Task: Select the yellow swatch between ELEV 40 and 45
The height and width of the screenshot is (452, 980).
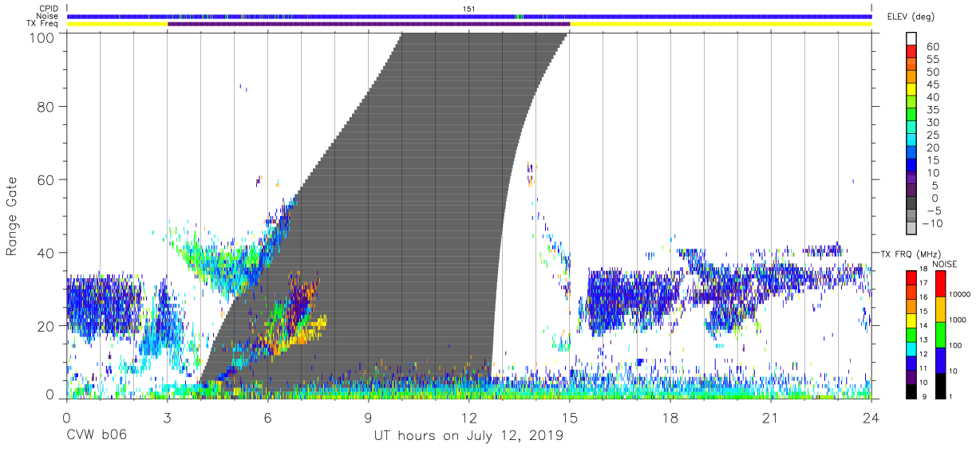Action: 911,89
